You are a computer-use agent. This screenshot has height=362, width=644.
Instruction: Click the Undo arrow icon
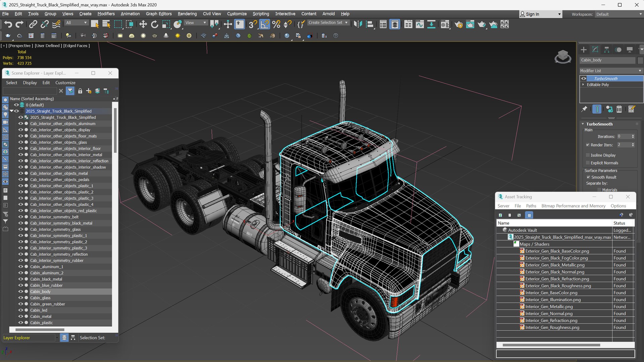coord(8,24)
